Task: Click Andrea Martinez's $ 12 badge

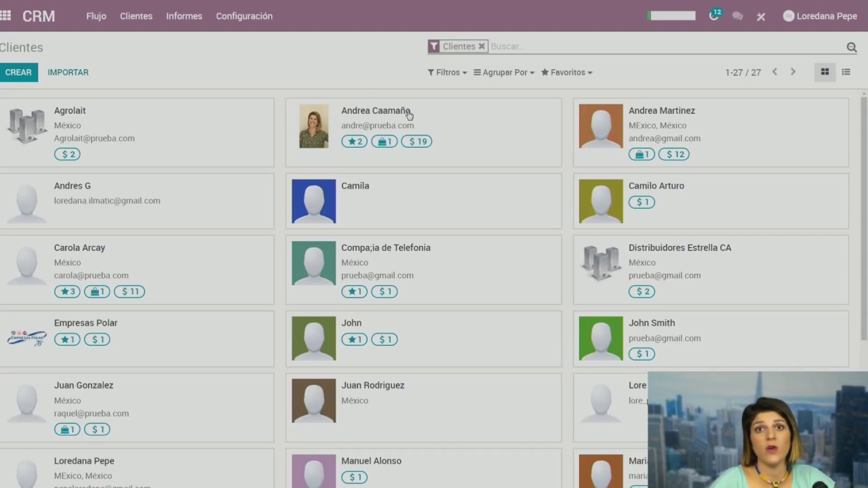Action: [x=674, y=155]
